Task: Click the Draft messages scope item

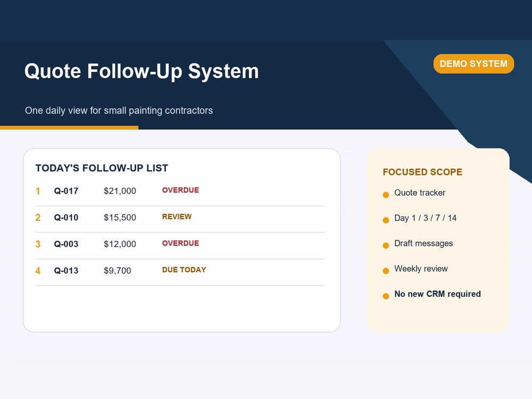Action: (423, 243)
